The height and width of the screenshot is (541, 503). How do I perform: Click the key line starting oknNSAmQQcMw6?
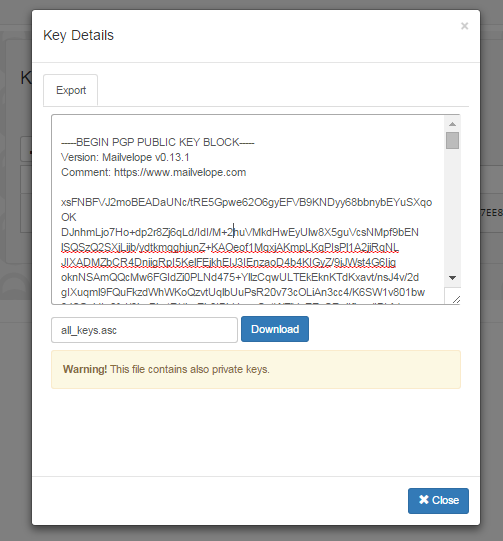pyautogui.click(x=240, y=277)
